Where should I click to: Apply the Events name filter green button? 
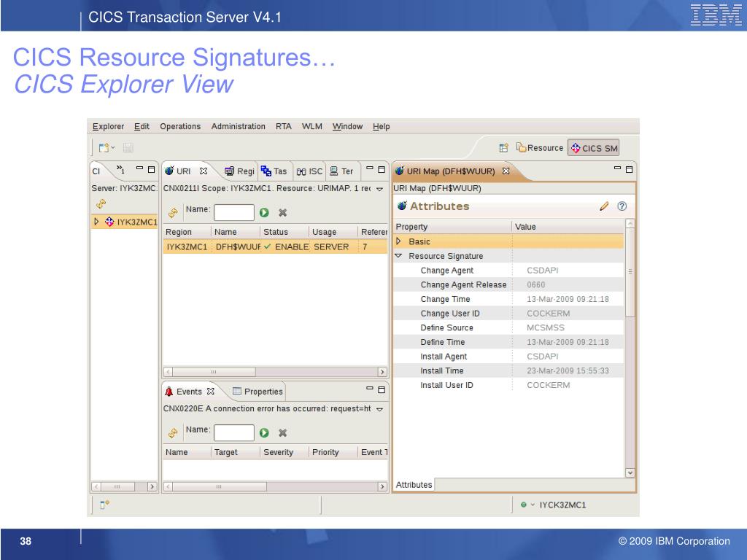click(x=264, y=433)
